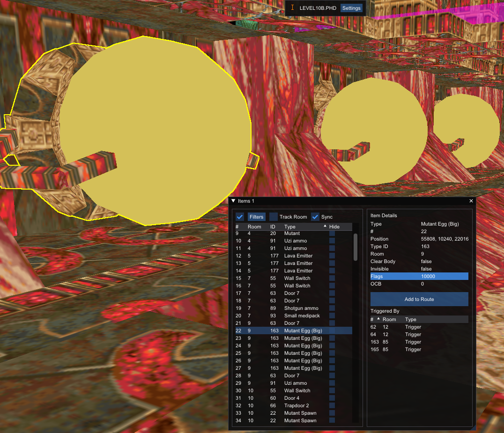
Task: Disable the Sync checkbox
Action: [x=315, y=216]
